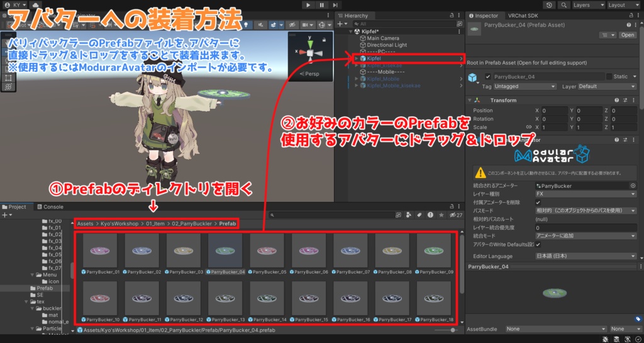Click the cloud services icon
644x343 pixels.
[x=35, y=5]
